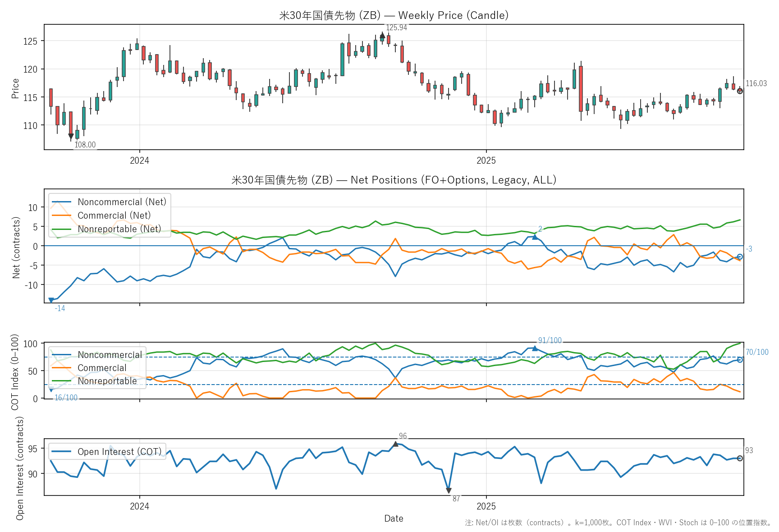Click Nonreportable (Net) legend entry in the positions chart
This screenshot has height=532, width=779.
[119, 229]
